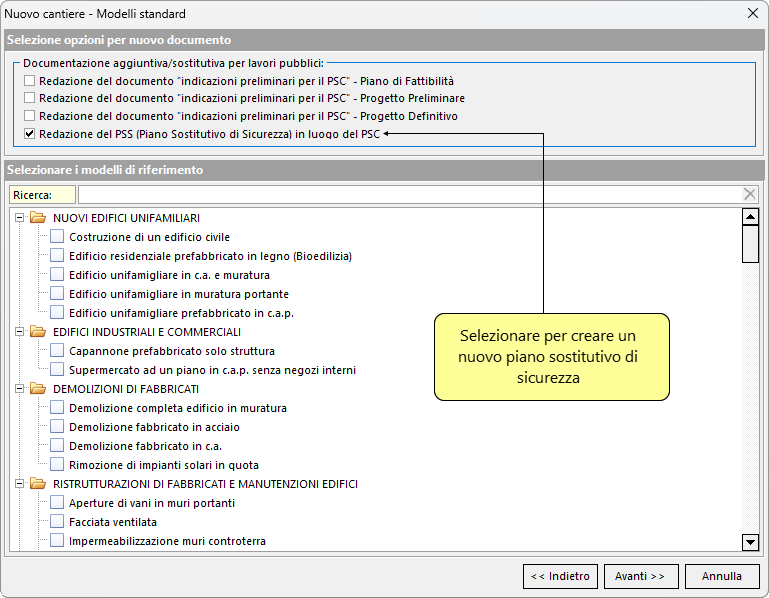This screenshot has height=598, width=769.
Task: Click the NUOVI EDIFICI UNIFAMILIARI folder icon
Action: click(38, 218)
